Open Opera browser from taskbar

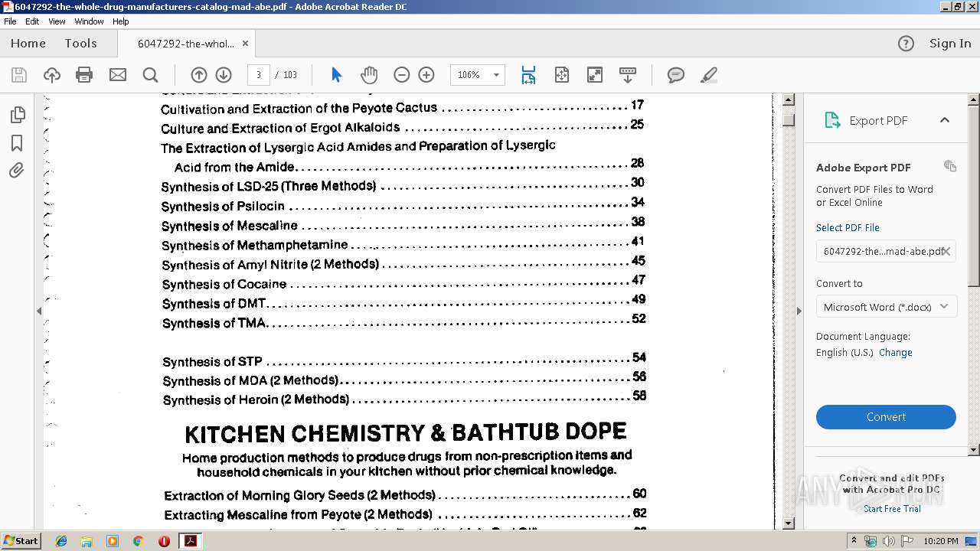click(164, 541)
